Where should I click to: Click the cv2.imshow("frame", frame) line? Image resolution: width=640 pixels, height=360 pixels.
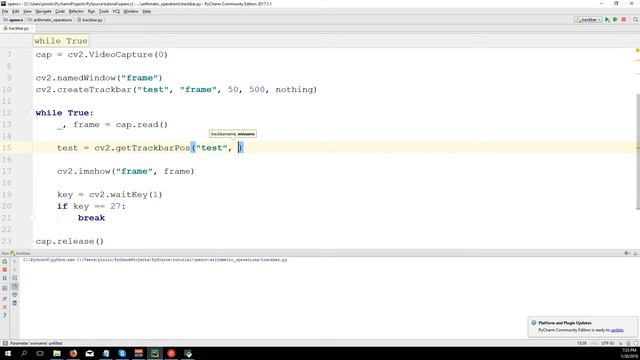click(x=126, y=171)
